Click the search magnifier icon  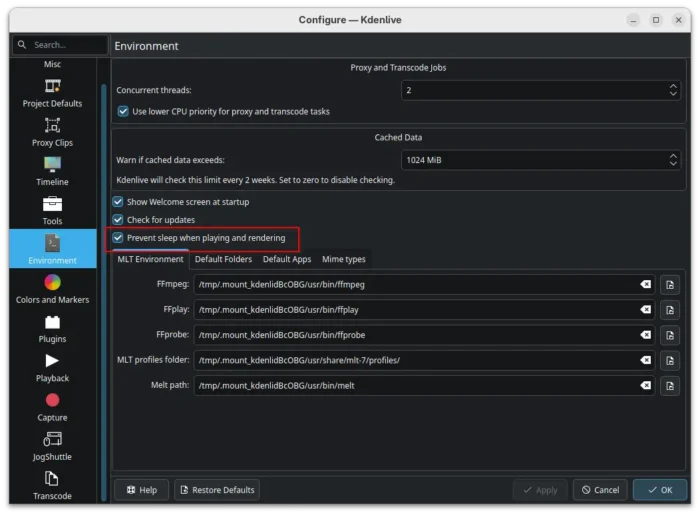click(x=22, y=45)
